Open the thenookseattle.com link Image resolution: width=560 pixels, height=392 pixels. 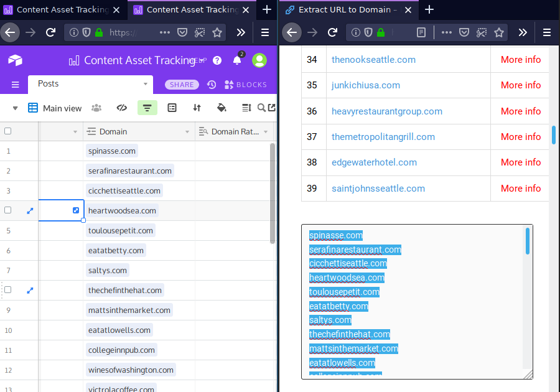(x=373, y=60)
